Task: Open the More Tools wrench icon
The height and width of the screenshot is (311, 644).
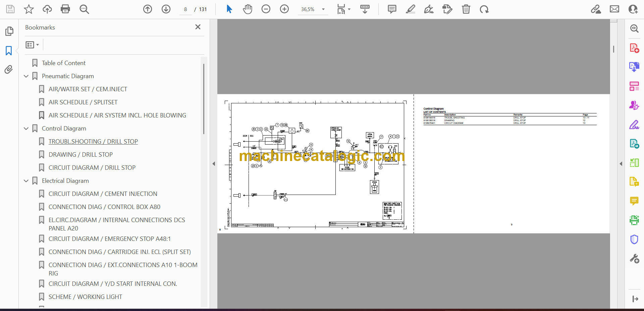Action: point(634,259)
